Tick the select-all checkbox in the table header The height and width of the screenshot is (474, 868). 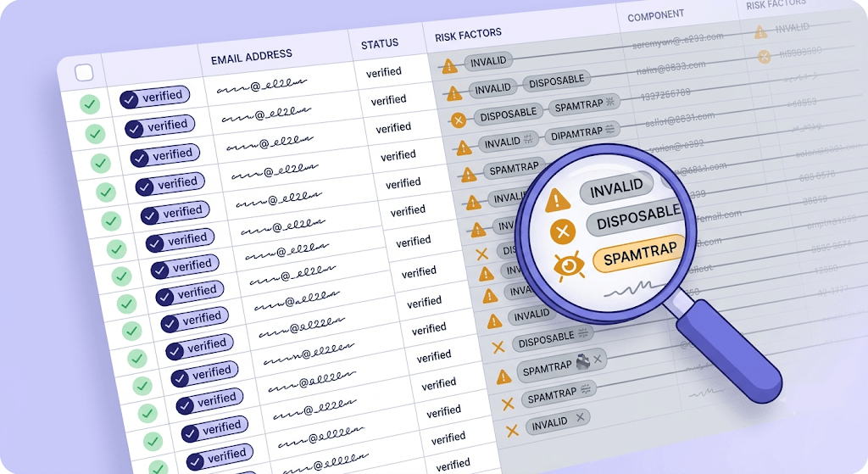coord(84,73)
